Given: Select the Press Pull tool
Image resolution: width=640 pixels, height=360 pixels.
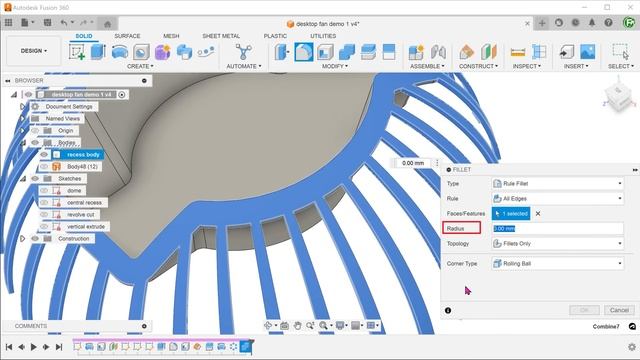Looking at the screenshot, I should [x=282, y=52].
